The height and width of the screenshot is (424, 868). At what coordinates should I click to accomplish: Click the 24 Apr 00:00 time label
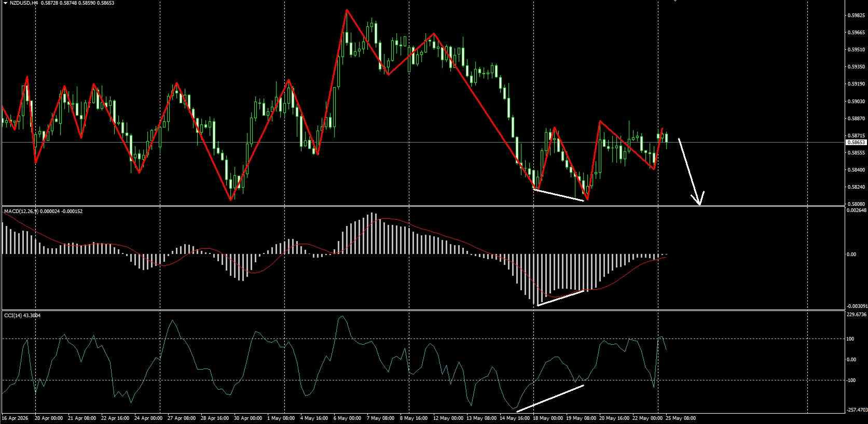pyautogui.click(x=148, y=418)
